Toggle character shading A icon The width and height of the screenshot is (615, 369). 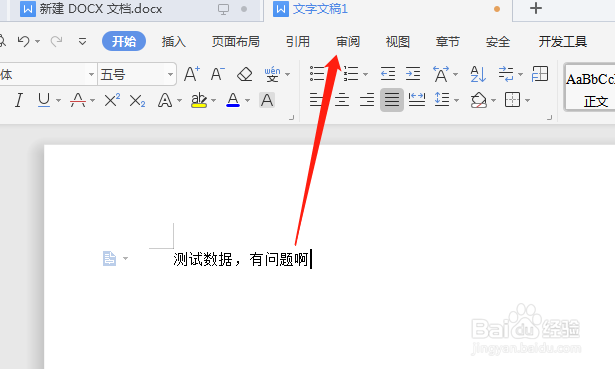pyautogui.click(x=267, y=100)
